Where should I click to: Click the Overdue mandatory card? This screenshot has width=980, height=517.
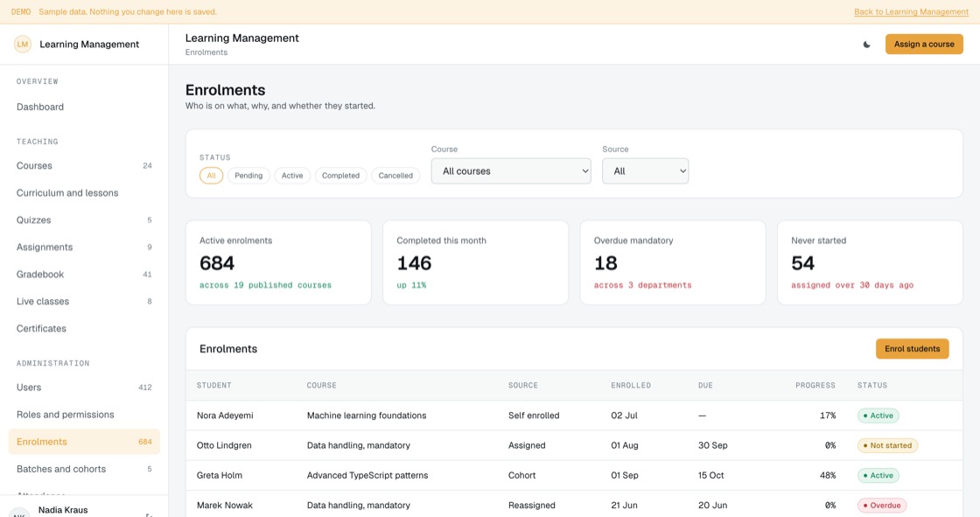click(673, 262)
